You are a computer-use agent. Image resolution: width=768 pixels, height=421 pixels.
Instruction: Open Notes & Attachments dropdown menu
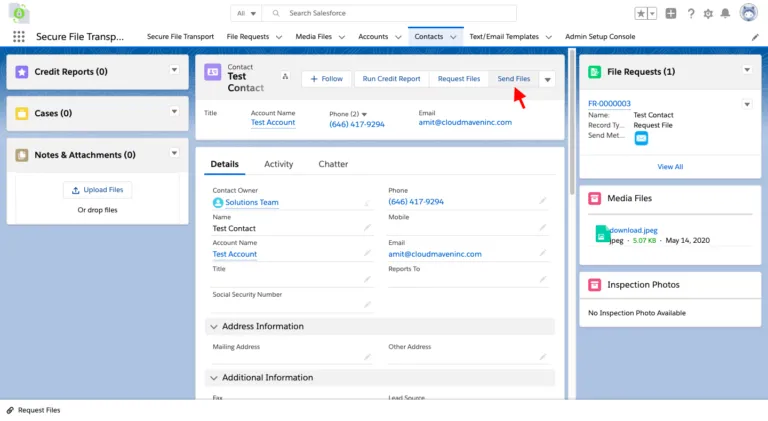174,153
